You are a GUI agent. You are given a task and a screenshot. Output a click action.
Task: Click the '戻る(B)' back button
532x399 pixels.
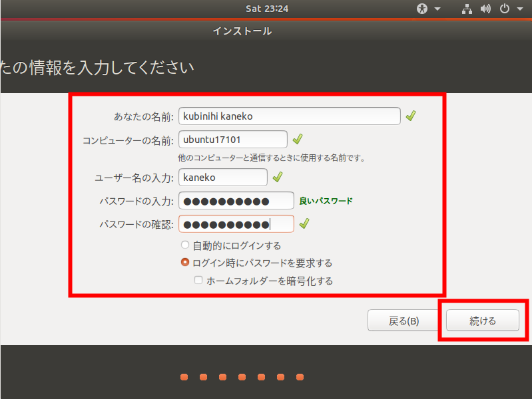pyautogui.click(x=403, y=320)
